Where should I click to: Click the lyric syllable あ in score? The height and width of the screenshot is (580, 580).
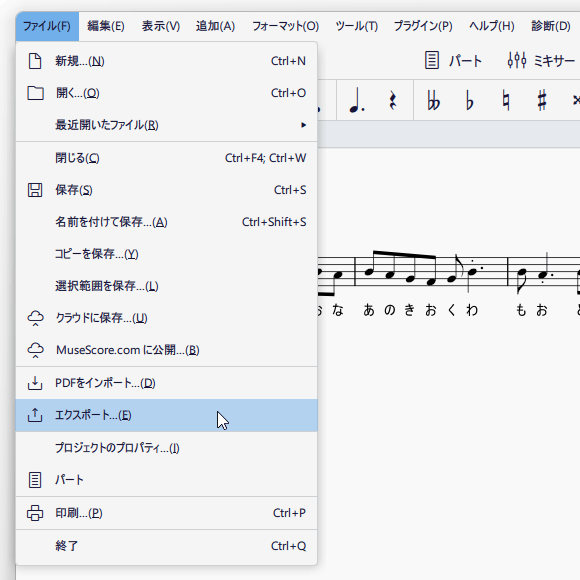tap(369, 310)
